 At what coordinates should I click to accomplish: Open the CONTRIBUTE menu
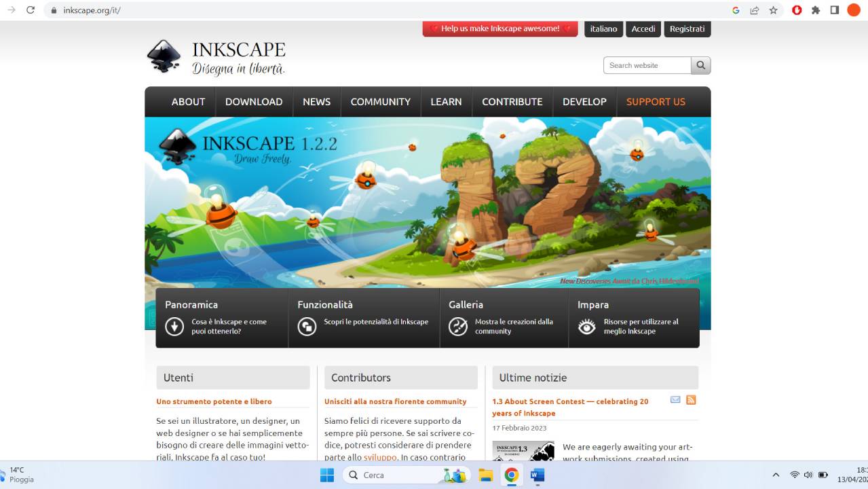[512, 102]
